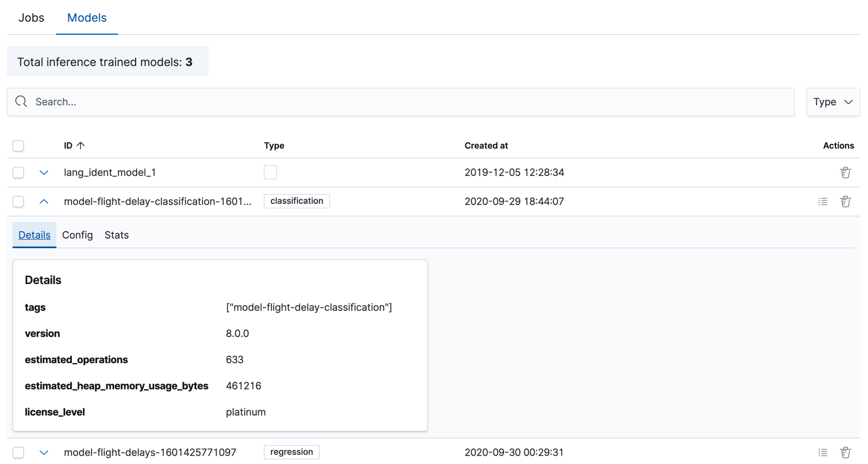Click the regression badge on the last row

(291, 452)
